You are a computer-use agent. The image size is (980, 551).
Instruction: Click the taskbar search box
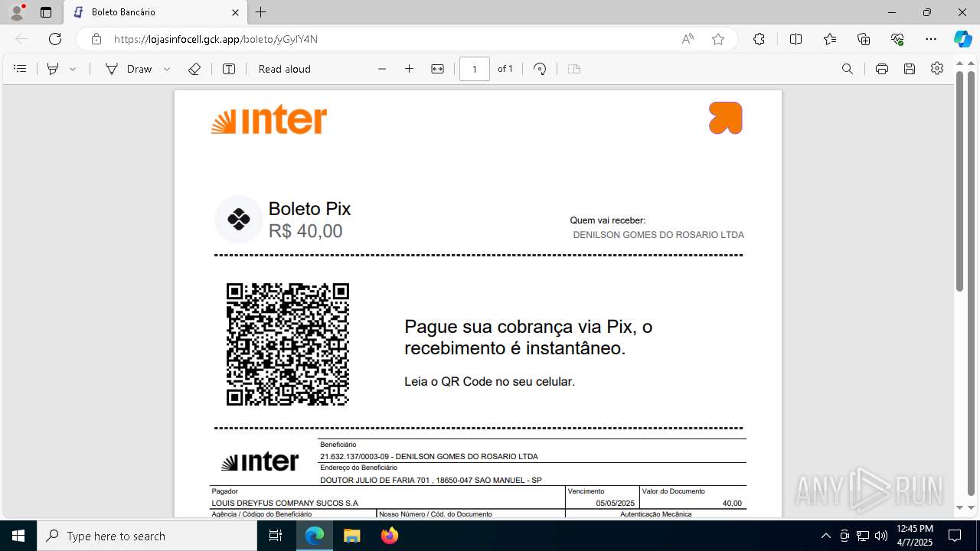(147, 536)
